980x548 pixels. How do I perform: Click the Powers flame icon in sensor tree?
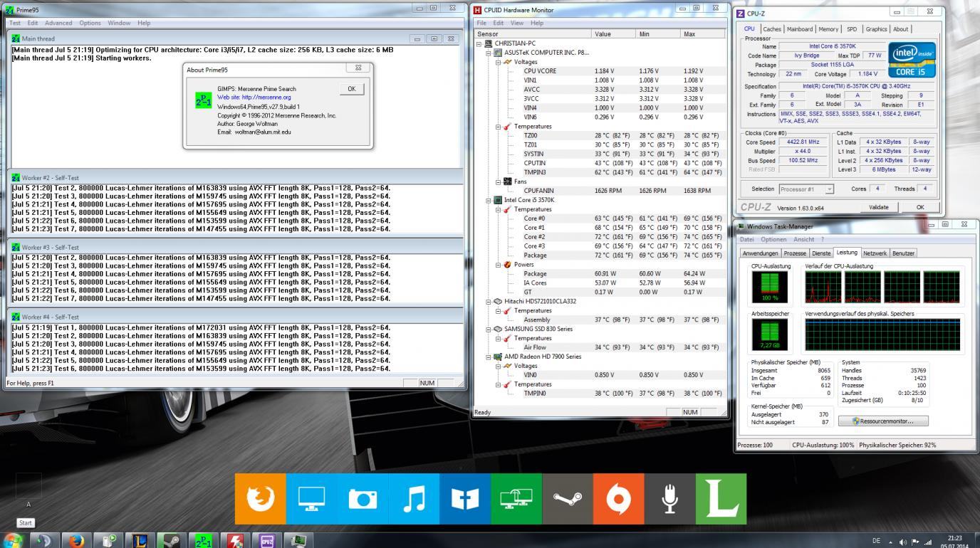tap(507, 265)
